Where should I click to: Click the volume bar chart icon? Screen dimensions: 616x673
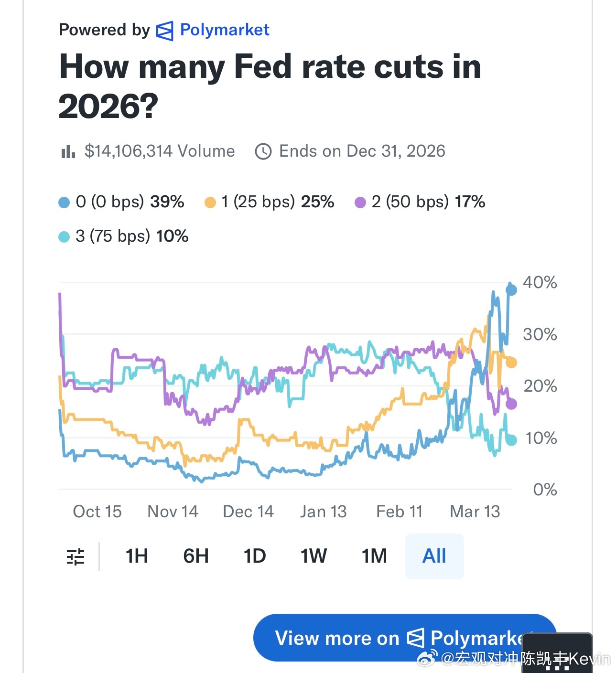68,152
